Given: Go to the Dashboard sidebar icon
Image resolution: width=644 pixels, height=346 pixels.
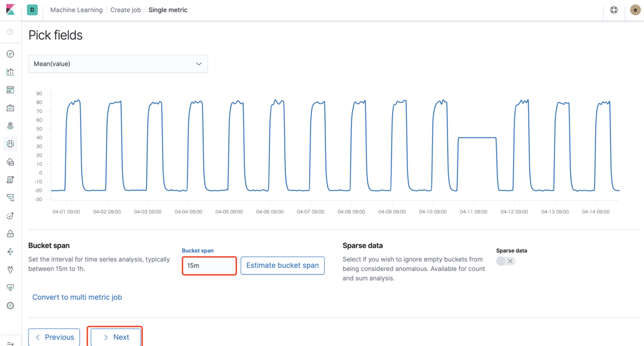Looking at the screenshot, I should 10,90.
